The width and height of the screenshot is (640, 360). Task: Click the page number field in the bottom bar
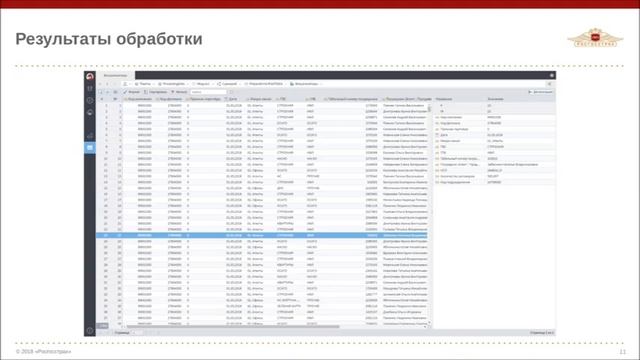click(138, 333)
